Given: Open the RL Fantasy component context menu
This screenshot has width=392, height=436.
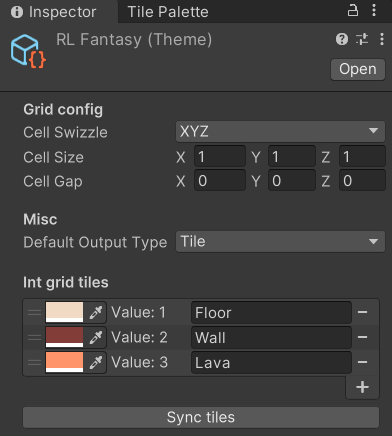Looking at the screenshot, I should 382,39.
